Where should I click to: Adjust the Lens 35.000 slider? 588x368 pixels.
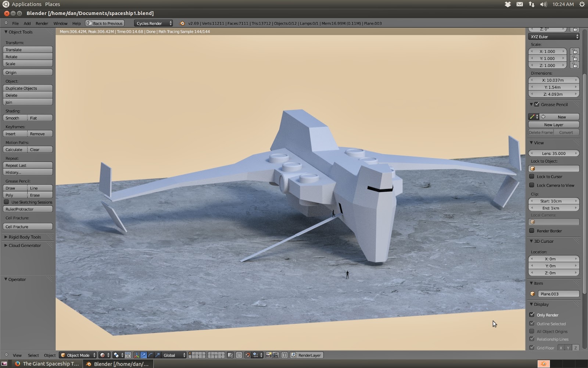tap(553, 153)
